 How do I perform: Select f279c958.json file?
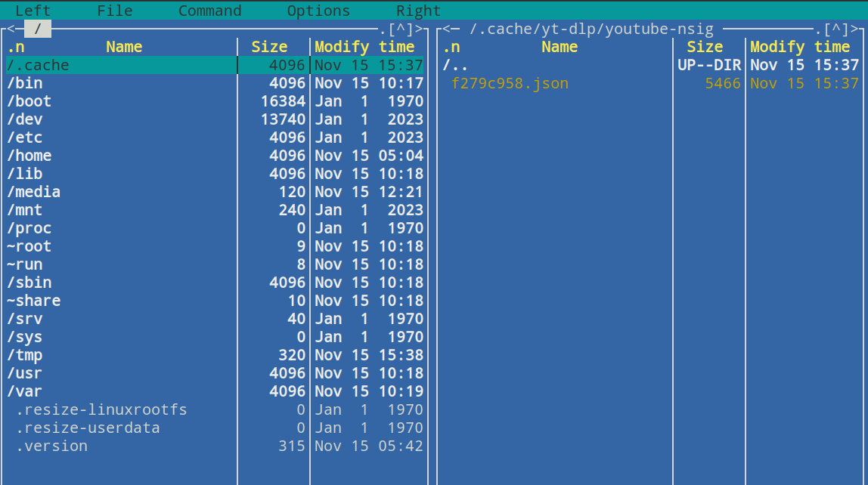[510, 83]
